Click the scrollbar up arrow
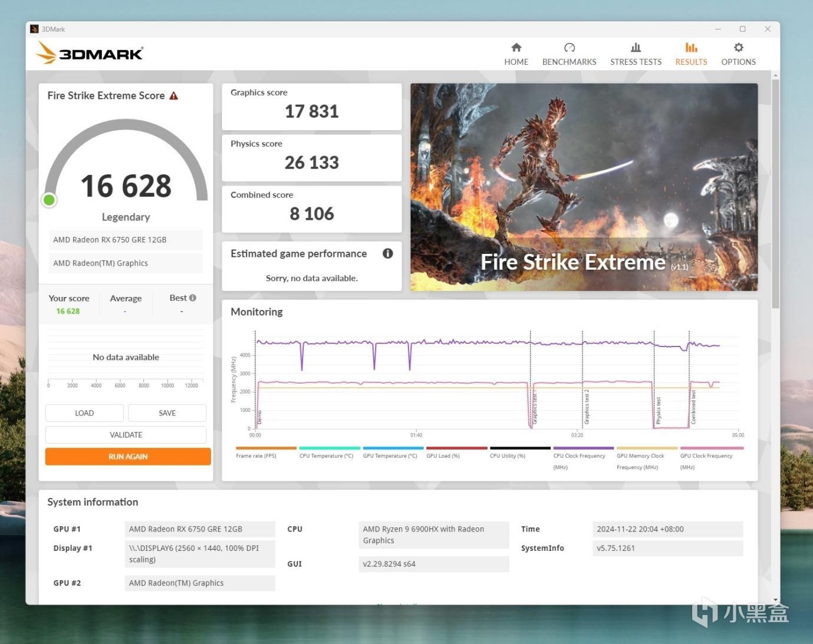 [775, 75]
